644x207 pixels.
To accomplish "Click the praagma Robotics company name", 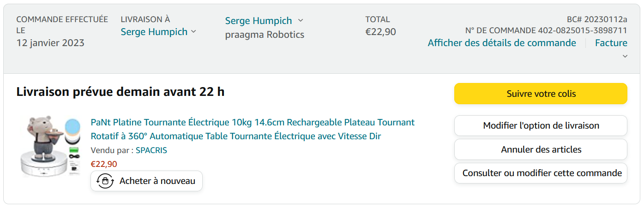I will point(265,35).
